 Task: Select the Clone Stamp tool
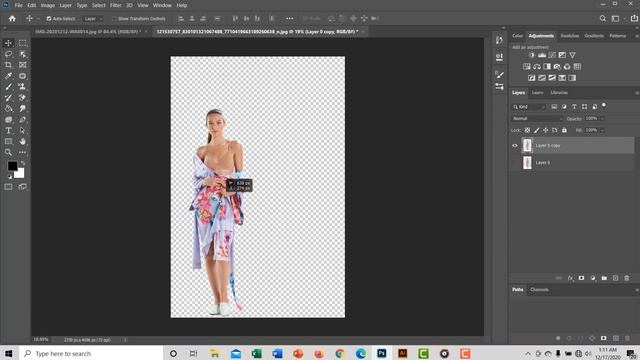(22, 87)
